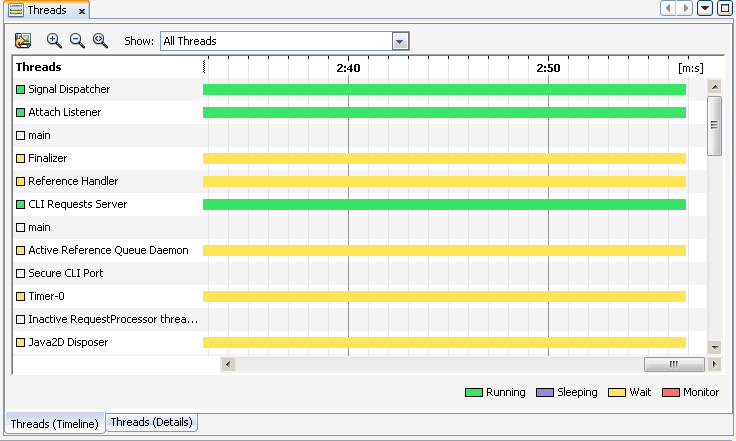The height and width of the screenshot is (441, 736).
Task: Click scroll documents left arrow button
Action: pyautogui.click(x=668, y=8)
